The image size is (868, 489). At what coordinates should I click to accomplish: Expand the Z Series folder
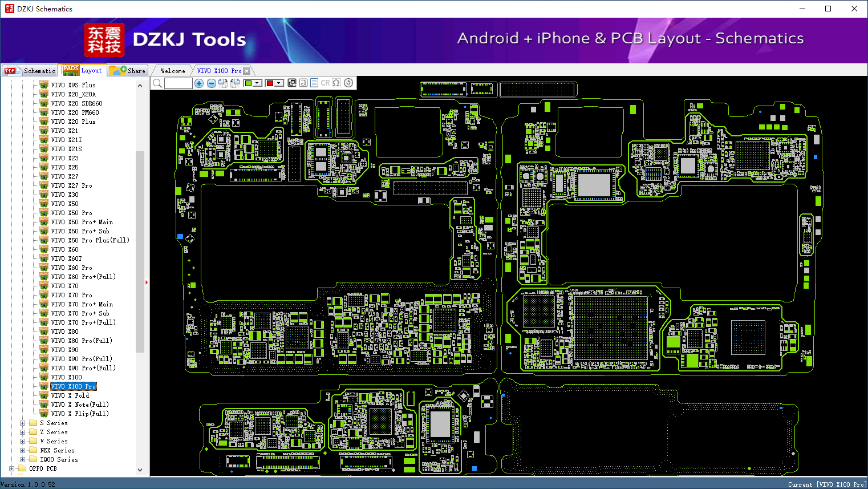[x=23, y=433]
